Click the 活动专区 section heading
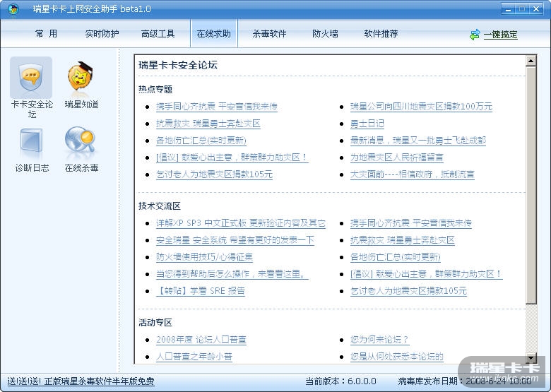 click(155, 323)
